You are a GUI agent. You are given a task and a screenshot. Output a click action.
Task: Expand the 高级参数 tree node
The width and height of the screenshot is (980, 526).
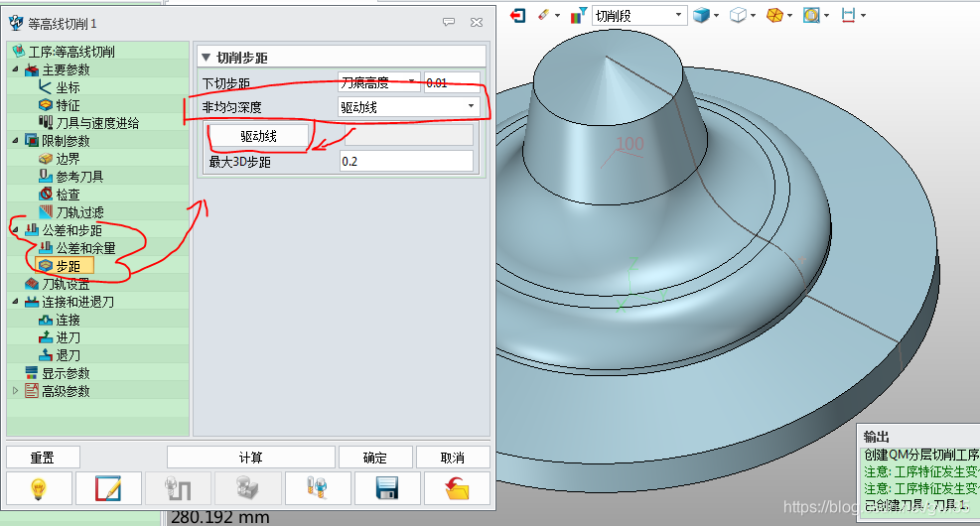[15, 391]
